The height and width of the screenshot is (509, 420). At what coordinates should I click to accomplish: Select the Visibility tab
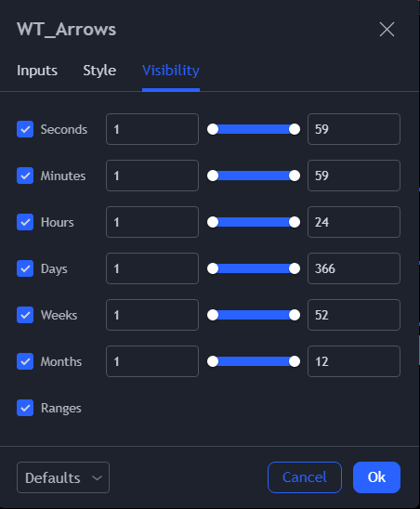171,71
